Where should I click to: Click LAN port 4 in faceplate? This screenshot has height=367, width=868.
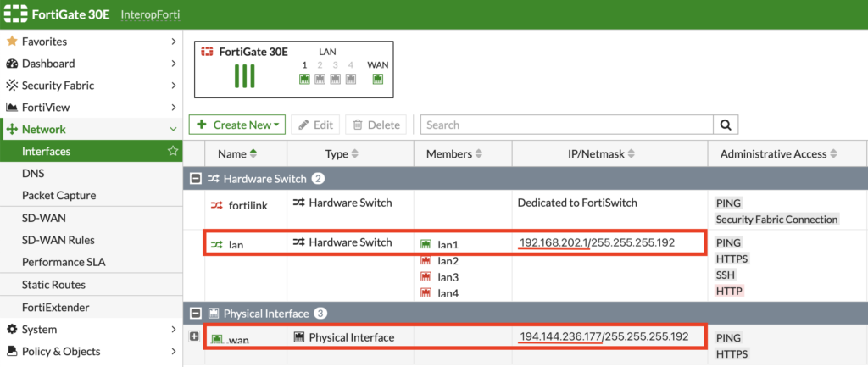351,80
